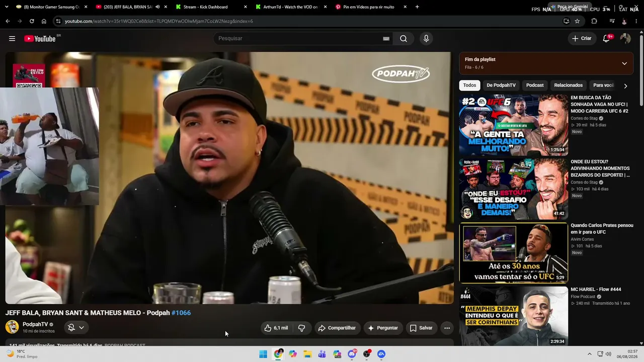The image size is (644, 362).
Task: Open notification settings dropdown for PodpahTV
Action: point(76,327)
